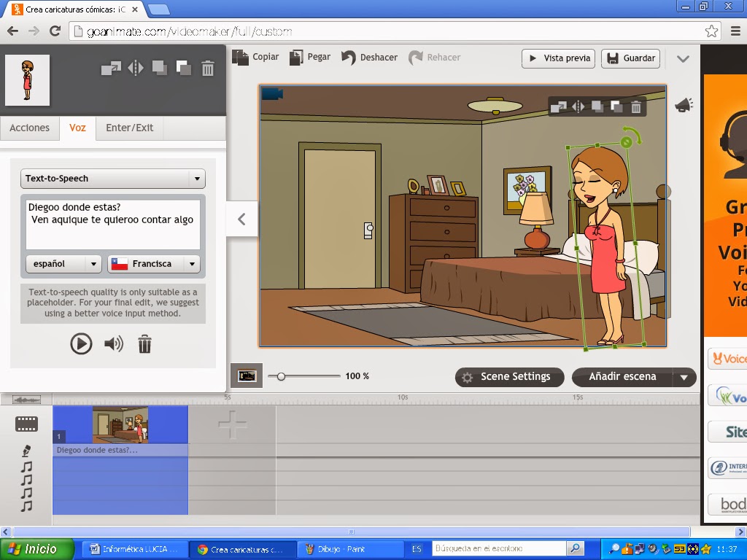Open Scene Settings
This screenshot has height=560, width=747.
click(509, 377)
